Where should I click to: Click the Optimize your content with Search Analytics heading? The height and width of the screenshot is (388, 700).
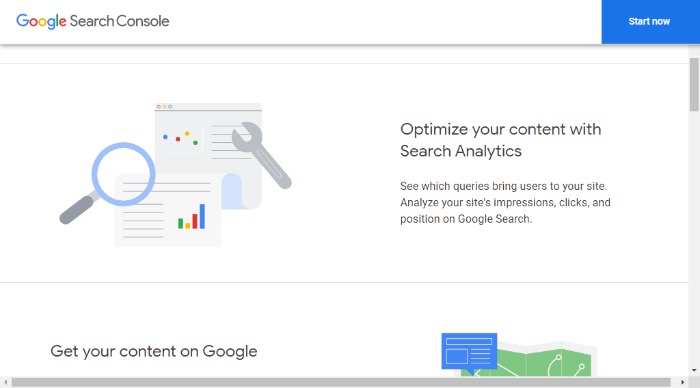(500, 140)
